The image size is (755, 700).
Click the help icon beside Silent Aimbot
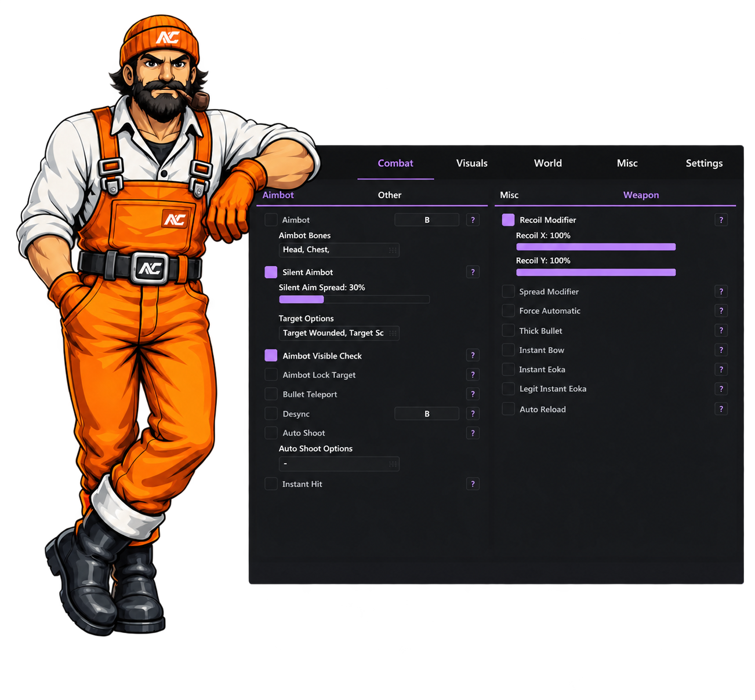click(x=473, y=272)
